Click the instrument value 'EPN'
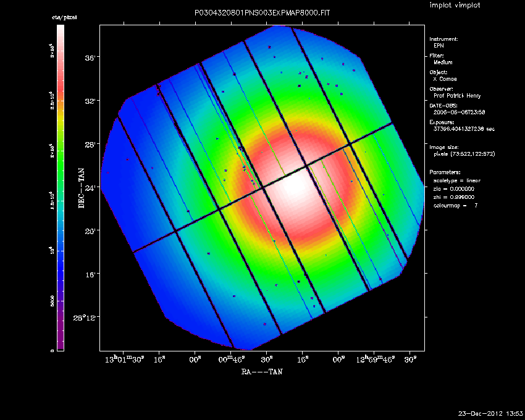Screen dimensions: 525x420 (439, 46)
